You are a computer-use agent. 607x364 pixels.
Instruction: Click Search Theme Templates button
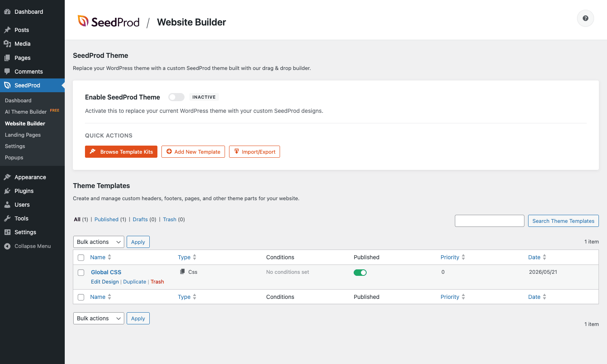[563, 221]
